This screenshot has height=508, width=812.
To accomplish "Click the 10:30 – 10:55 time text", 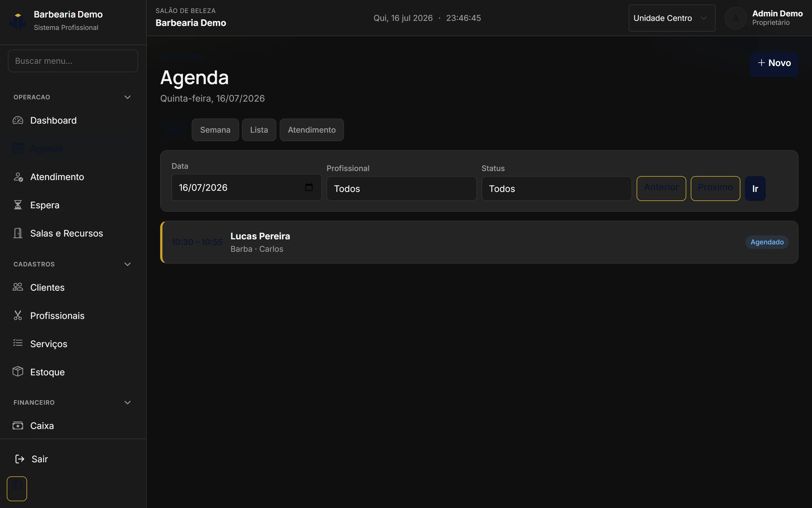I will pos(197,242).
